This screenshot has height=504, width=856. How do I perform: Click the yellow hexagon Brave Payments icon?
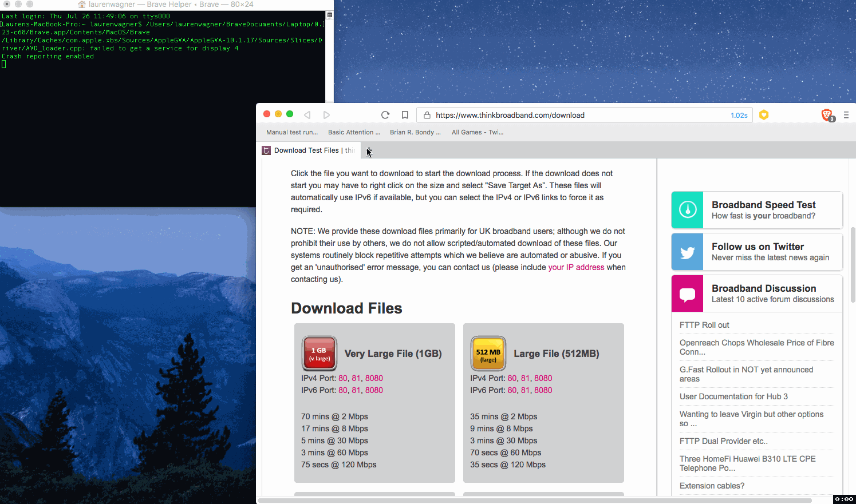pos(764,115)
